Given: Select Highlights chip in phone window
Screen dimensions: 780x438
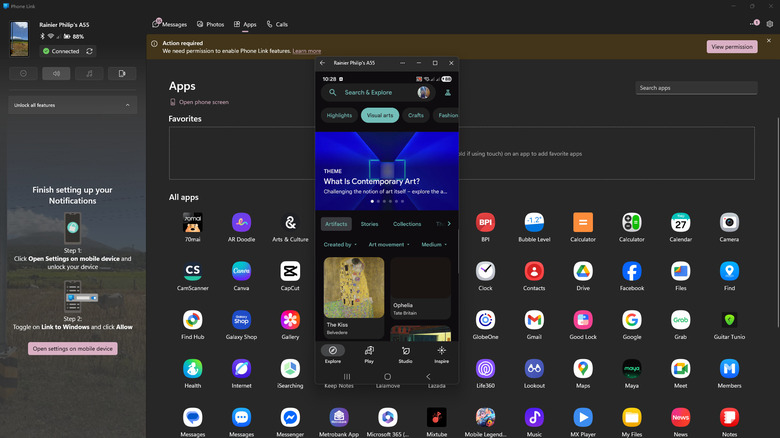Looking at the screenshot, I should pyautogui.click(x=339, y=115).
